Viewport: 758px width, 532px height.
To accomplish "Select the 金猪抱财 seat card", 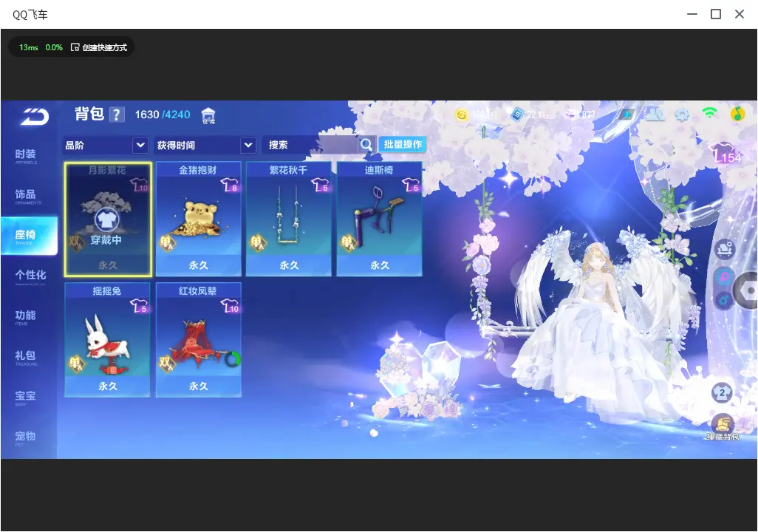I will (x=198, y=219).
